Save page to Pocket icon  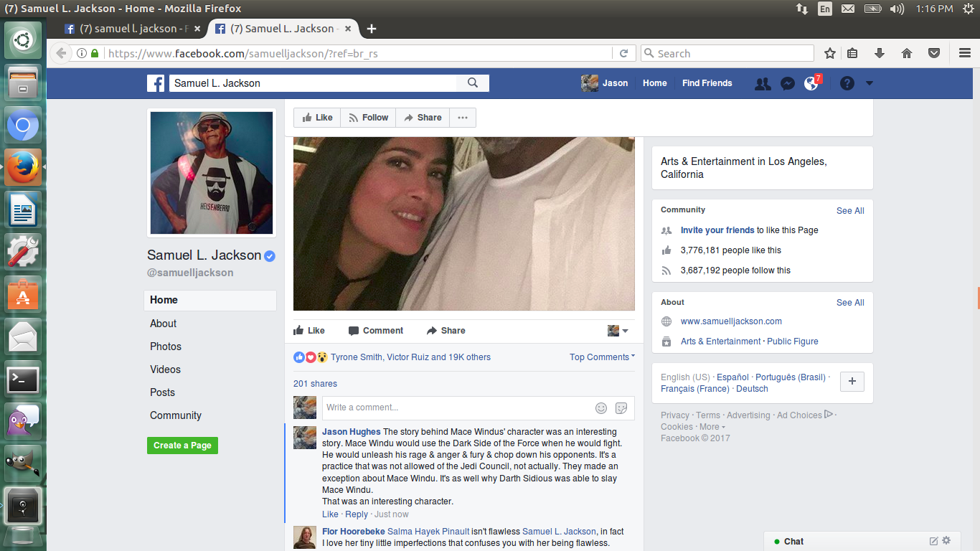click(934, 53)
